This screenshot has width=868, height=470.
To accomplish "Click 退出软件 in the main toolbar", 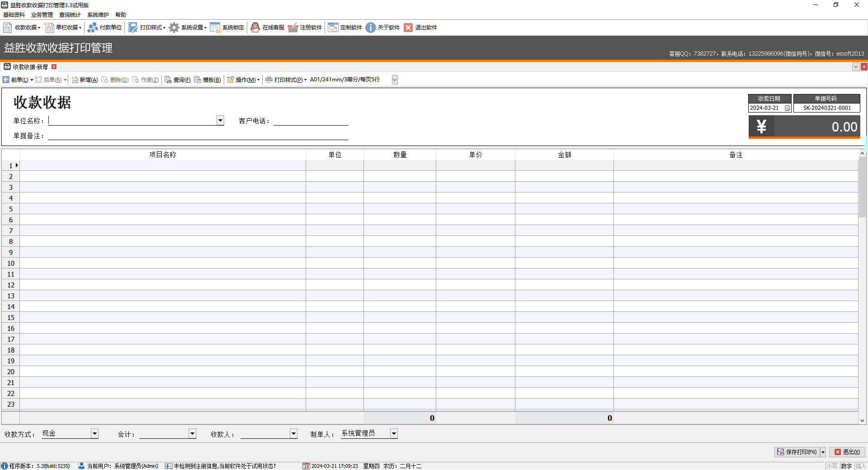I will click(x=420, y=28).
